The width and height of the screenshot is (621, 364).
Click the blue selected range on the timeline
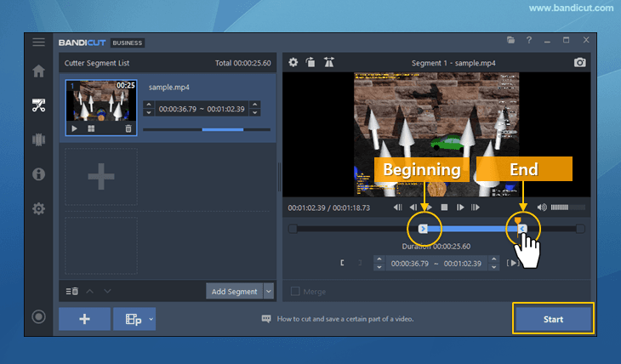[x=472, y=229]
